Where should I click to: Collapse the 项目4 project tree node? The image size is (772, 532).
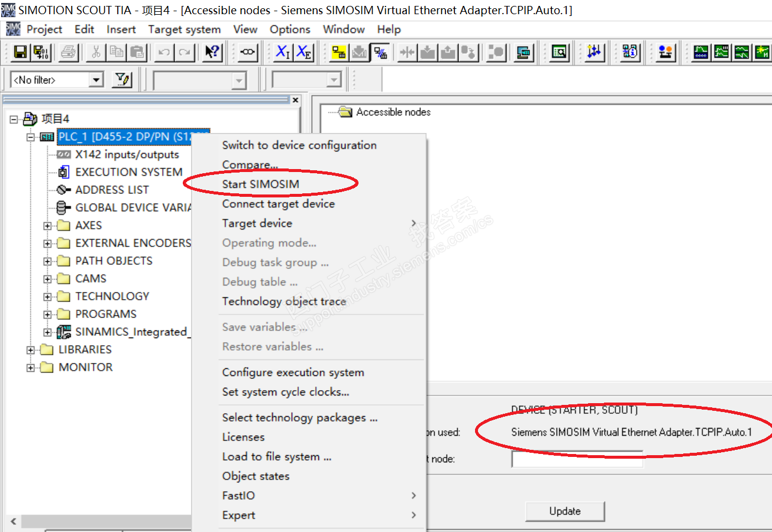[14, 119]
